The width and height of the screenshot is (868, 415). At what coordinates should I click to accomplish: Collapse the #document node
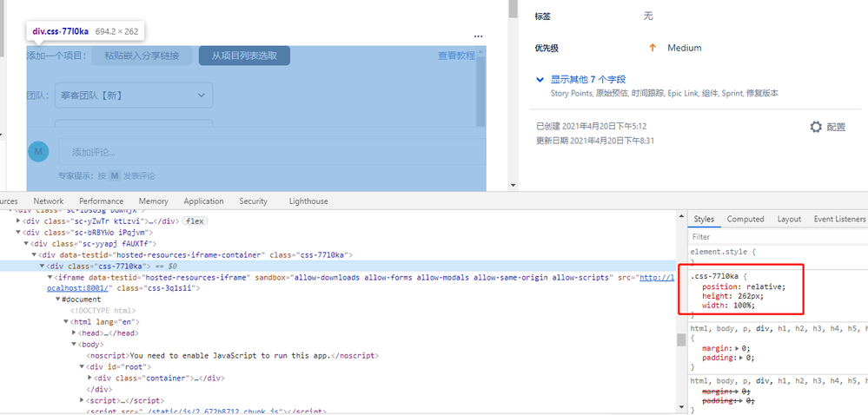point(57,300)
